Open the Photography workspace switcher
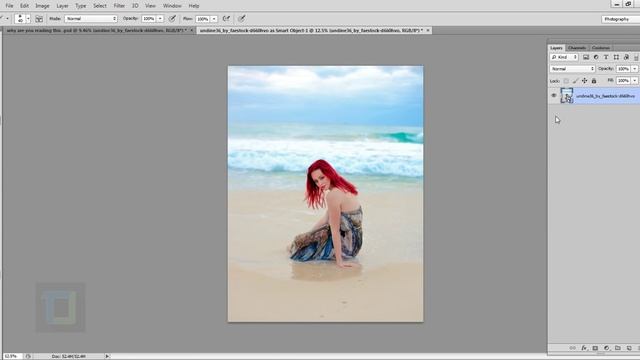Screen dimensions: 640x360 point(620,19)
